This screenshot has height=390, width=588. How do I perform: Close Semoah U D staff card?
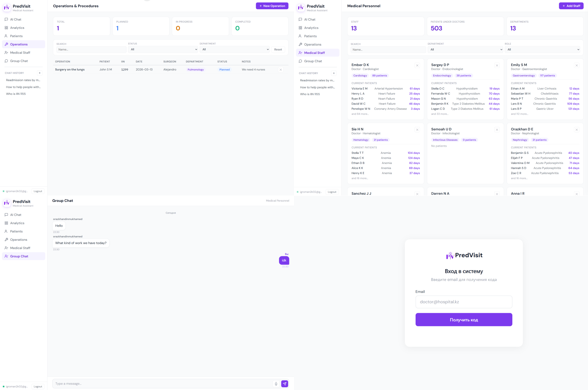pos(497,130)
